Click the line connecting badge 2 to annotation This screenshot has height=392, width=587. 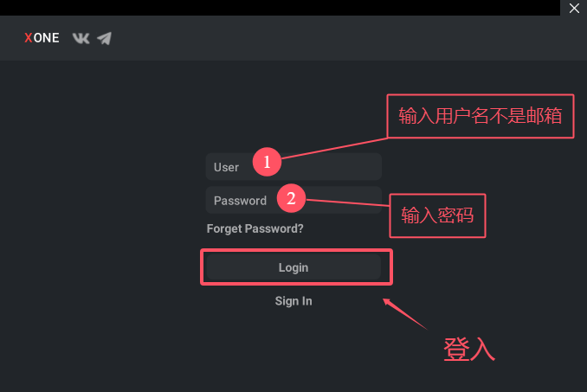click(x=346, y=205)
